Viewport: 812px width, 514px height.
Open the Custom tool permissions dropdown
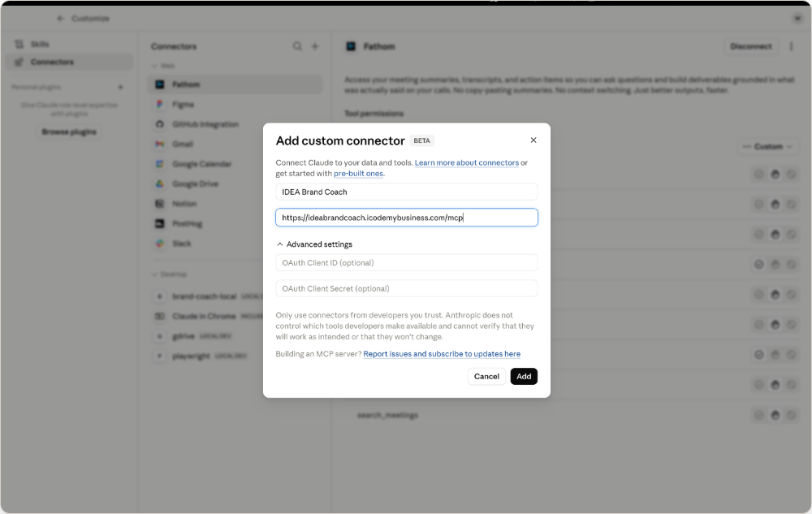pos(768,147)
